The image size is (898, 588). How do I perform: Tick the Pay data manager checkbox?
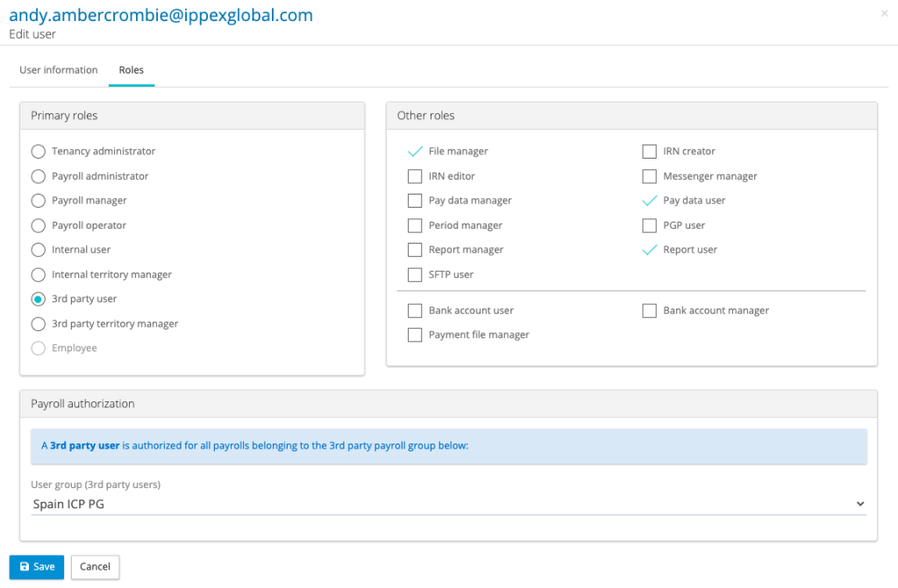[415, 201]
